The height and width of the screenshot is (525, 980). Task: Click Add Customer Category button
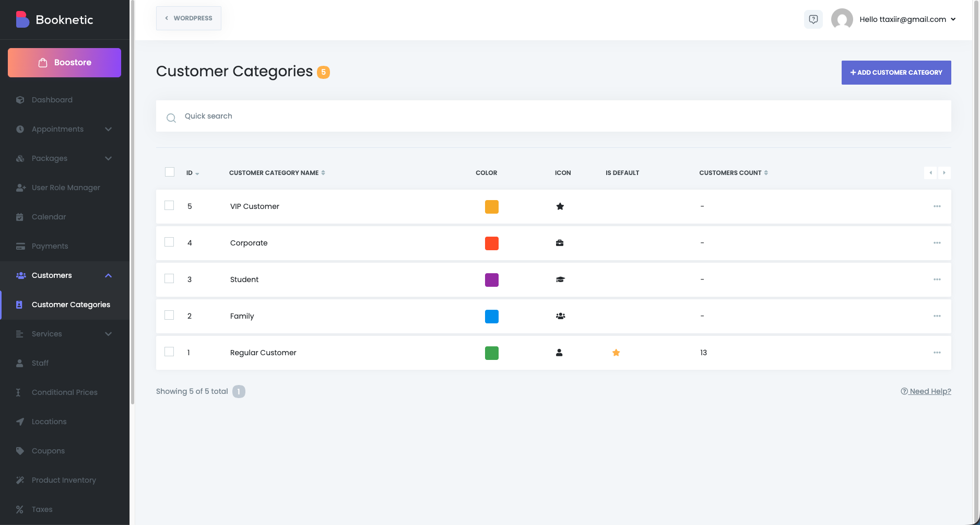coord(896,73)
